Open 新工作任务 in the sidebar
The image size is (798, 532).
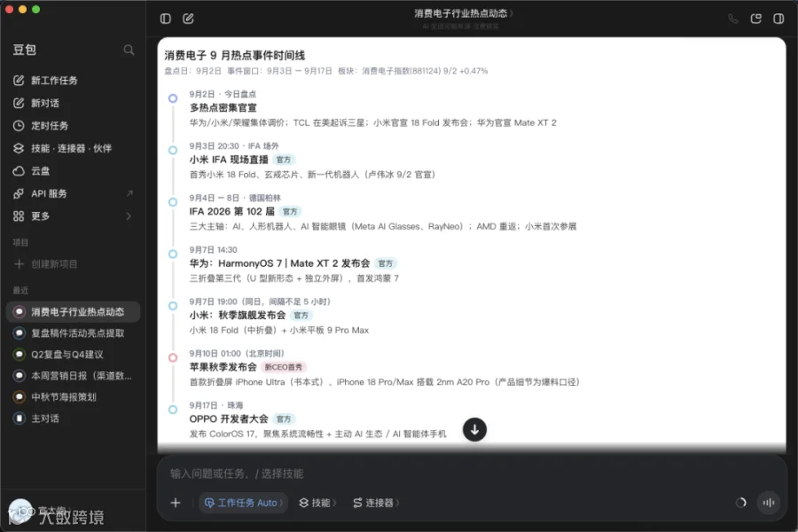click(74, 81)
